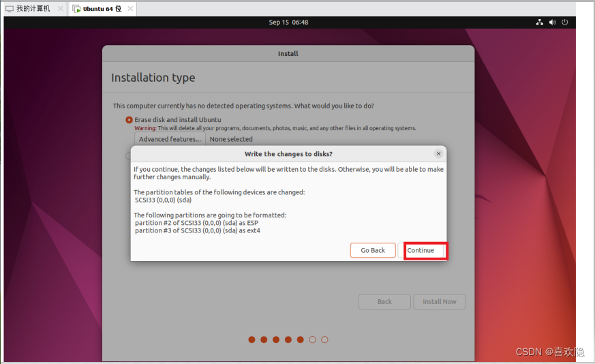Open the power menu icon
This screenshot has width=595, height=364.
point(564,22)
